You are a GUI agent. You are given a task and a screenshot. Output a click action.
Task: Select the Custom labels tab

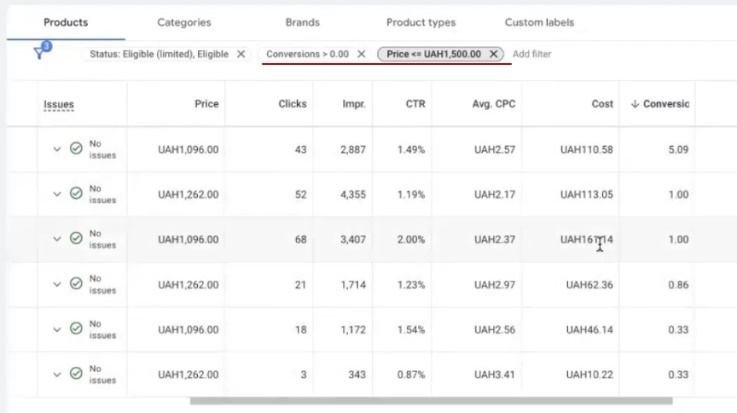(539, 22)
